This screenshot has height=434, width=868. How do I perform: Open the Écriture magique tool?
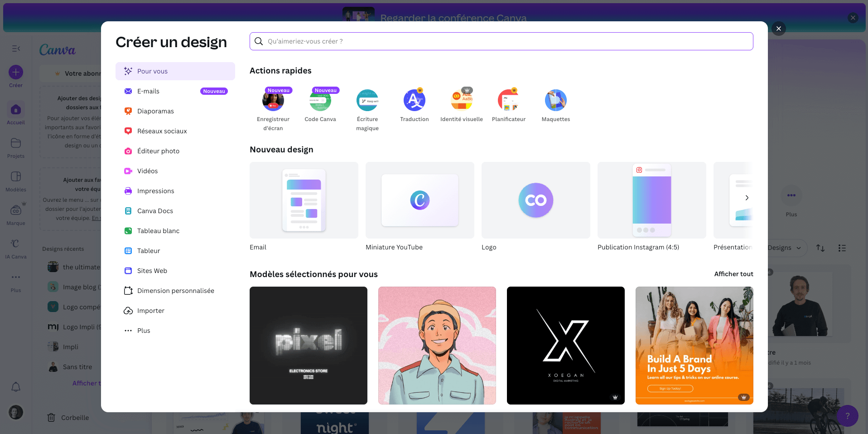coord(367,110)
